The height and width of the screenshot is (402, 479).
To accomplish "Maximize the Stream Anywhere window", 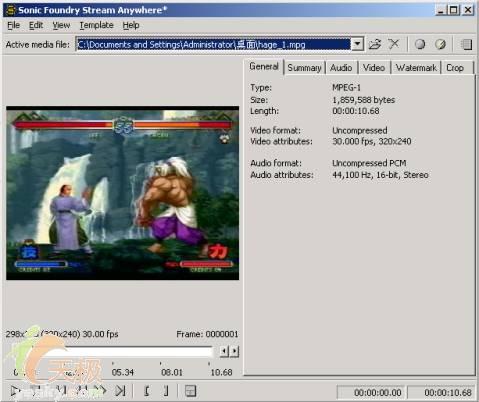I will [454, 10].
